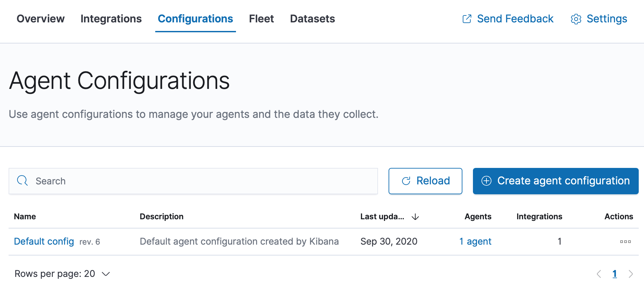Click the magnifying glass search icon
Viewport: 644px width, 295px height.
(22, 181)
